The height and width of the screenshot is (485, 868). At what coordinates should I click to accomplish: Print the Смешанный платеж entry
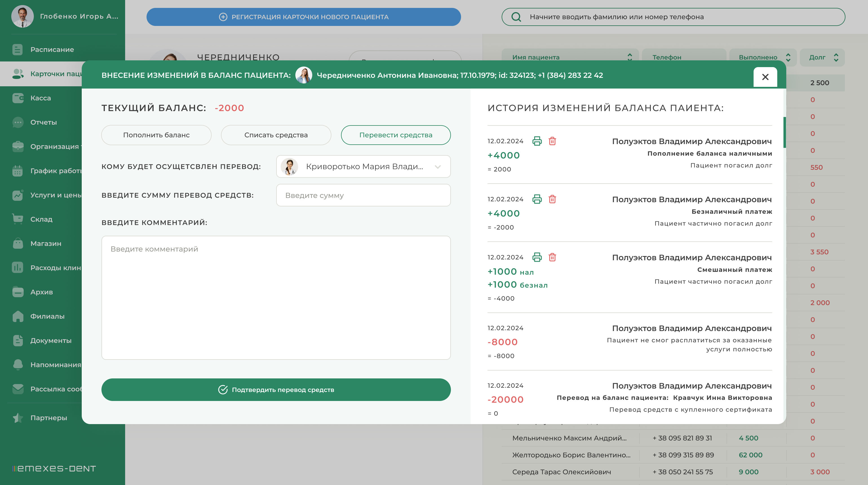[x=537, y=257]
